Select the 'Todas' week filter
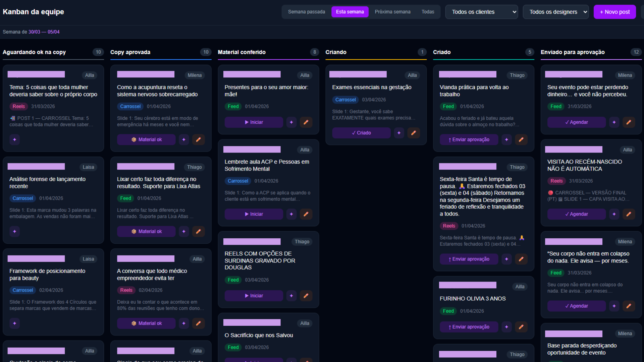The height and width of the screenshot is (362, 644). pos(428,12)
